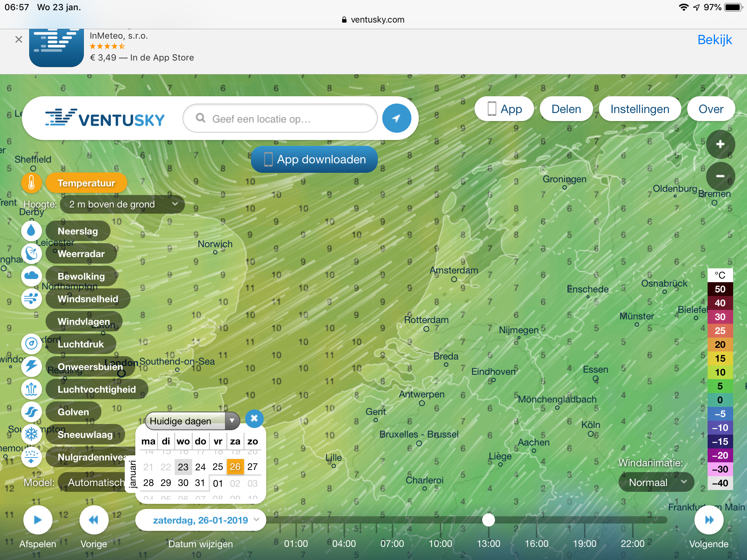The height and width of the screenshot is (560, 747).
Task: Open the App button in top bar
Action: click(x=504, y=109)
